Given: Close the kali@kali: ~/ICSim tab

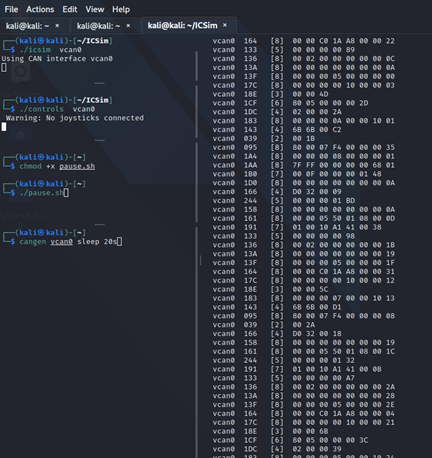Looking at the screenshot, I should pos(225,25).
